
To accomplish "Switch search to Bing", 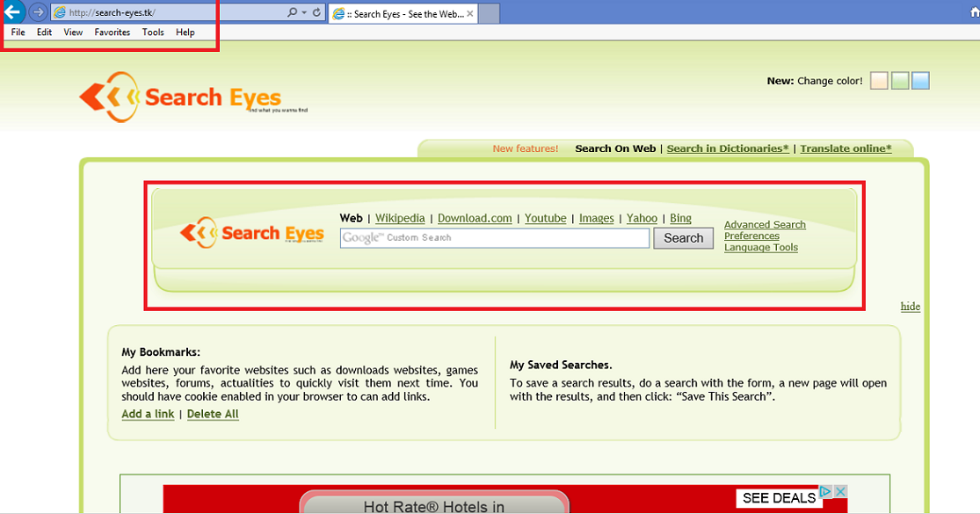I will click(x=680, y=218).
